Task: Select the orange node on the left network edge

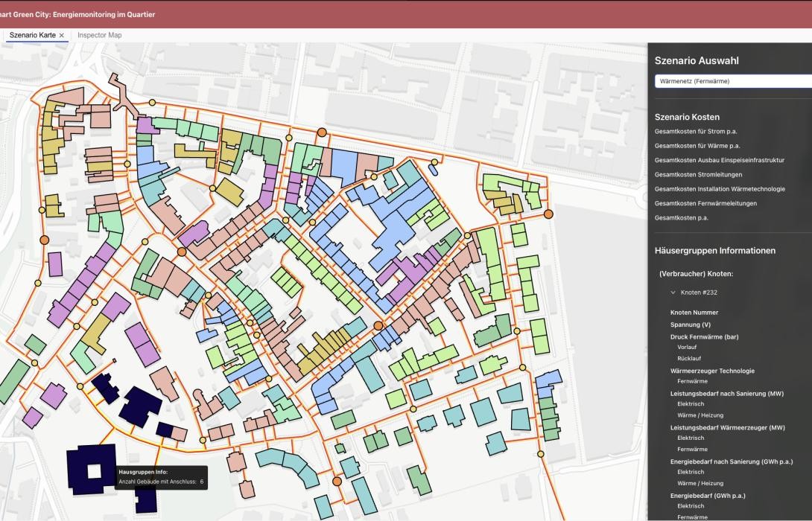Action: [43, 240]
